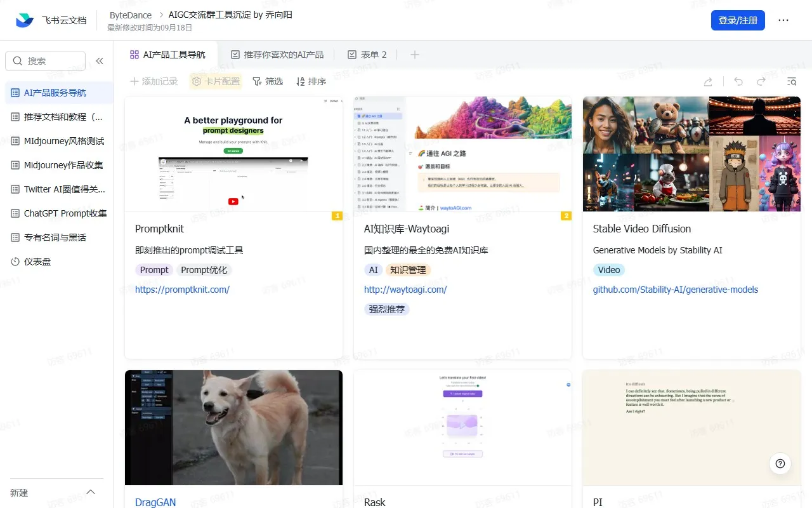
Task: Collapse the 新建 section chevron
Action: coord(90,491)
